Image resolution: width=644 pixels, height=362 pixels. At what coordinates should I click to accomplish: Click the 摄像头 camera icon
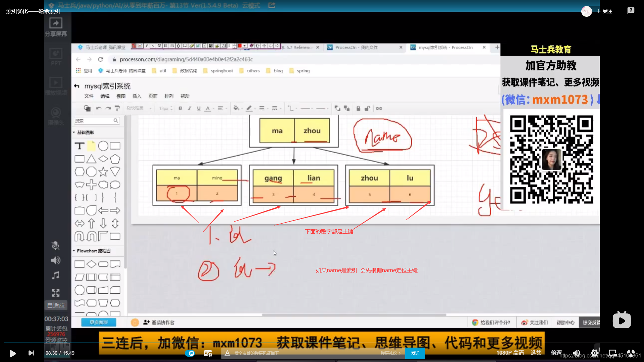[x=56, y=116]
